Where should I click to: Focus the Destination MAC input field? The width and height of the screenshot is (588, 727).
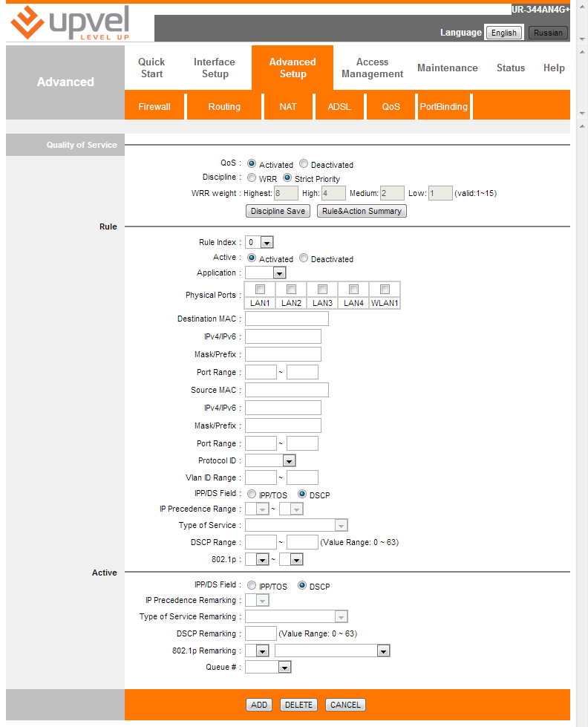[x=287, y=319]
